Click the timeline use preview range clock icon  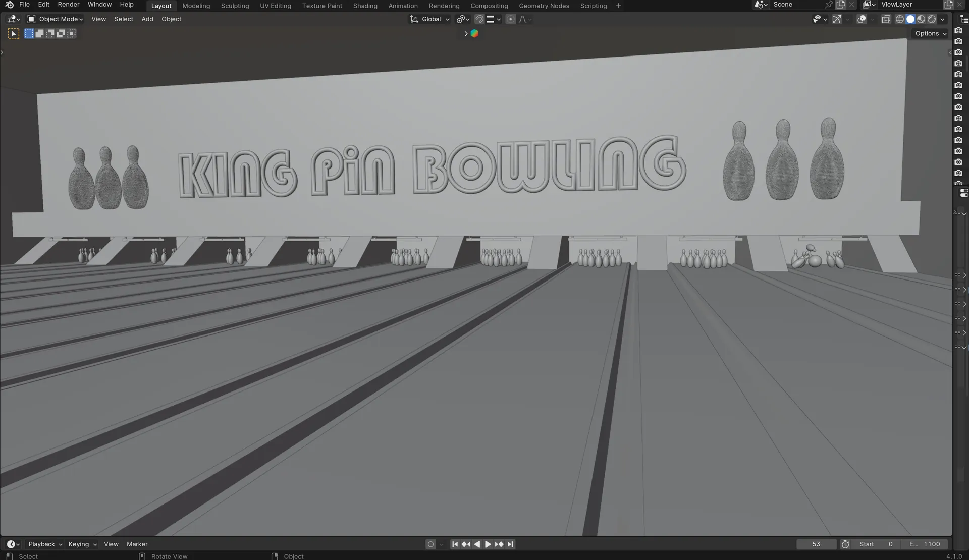(x=846, y=544)
